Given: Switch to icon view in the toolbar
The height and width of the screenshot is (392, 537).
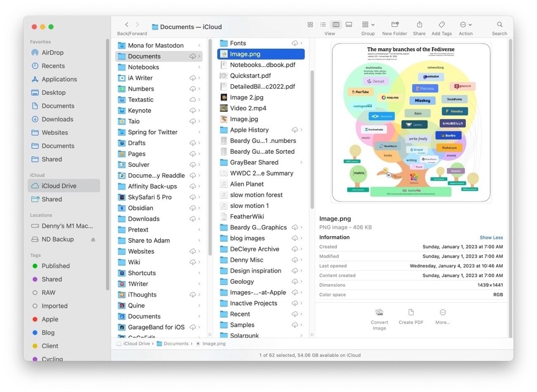Looking at the screenshot, I should coord(310,24).
